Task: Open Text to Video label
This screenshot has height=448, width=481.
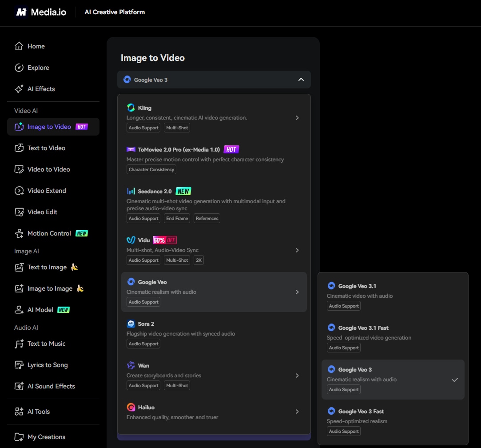Action: click(46, 148)
